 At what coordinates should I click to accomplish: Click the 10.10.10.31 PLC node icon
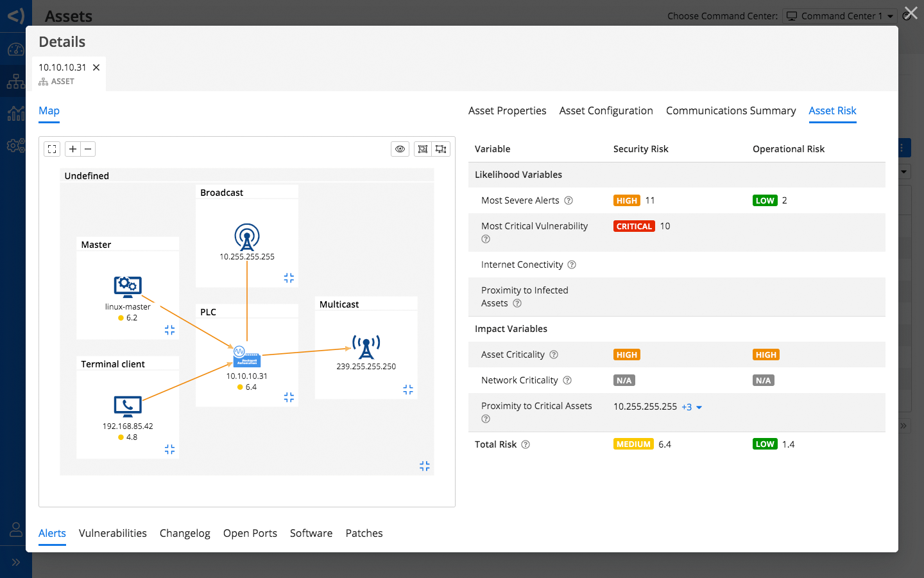click(x=246, y=356)
